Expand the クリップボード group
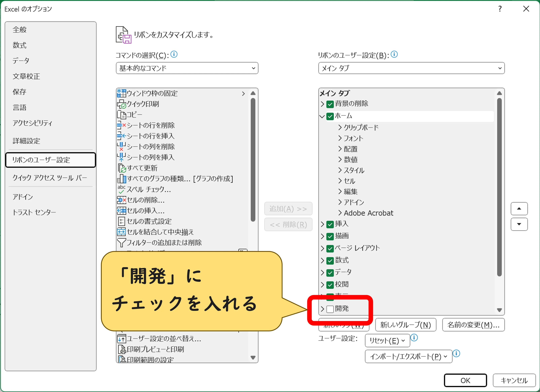The height and width of the screenshot is (392, 540). click(x=340, y=128)
